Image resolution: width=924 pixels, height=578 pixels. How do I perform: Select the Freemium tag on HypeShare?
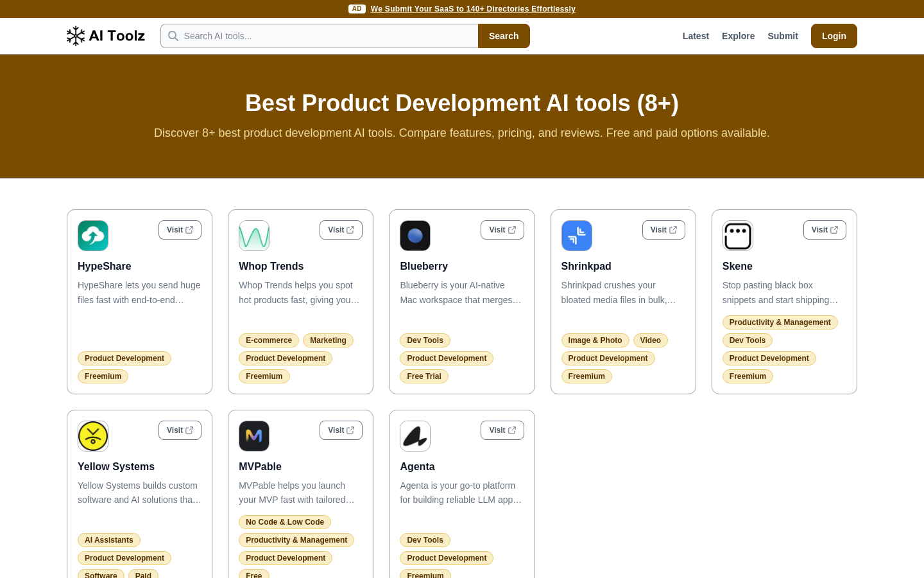tap(103, 376)
